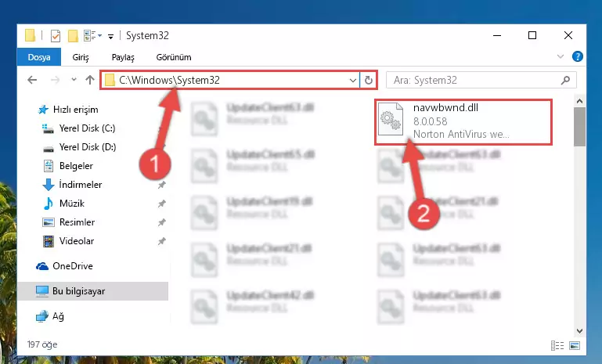This screenshot has height=364, width=602.
Task: Click the folder icon at title bar start
Action: click(30, 35)
